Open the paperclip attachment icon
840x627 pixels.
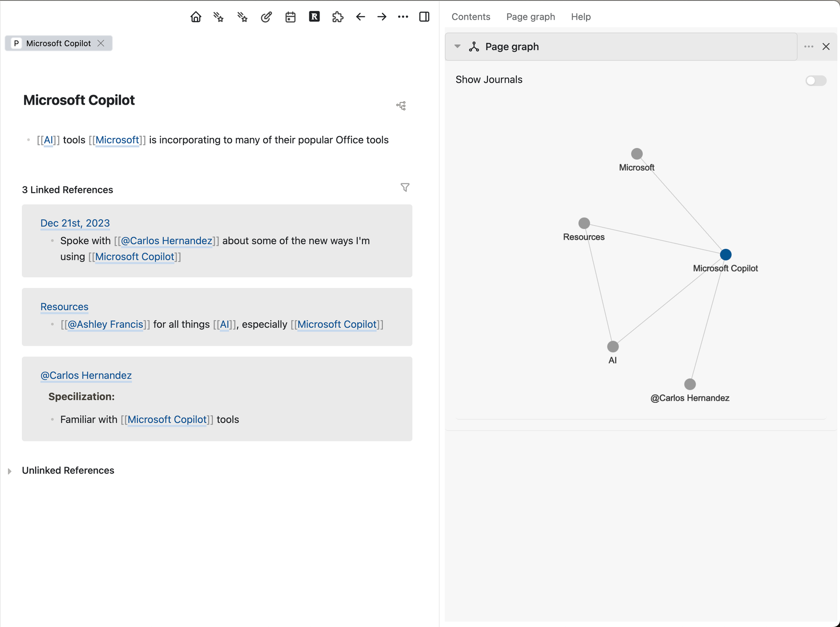(x=266, y=17)
